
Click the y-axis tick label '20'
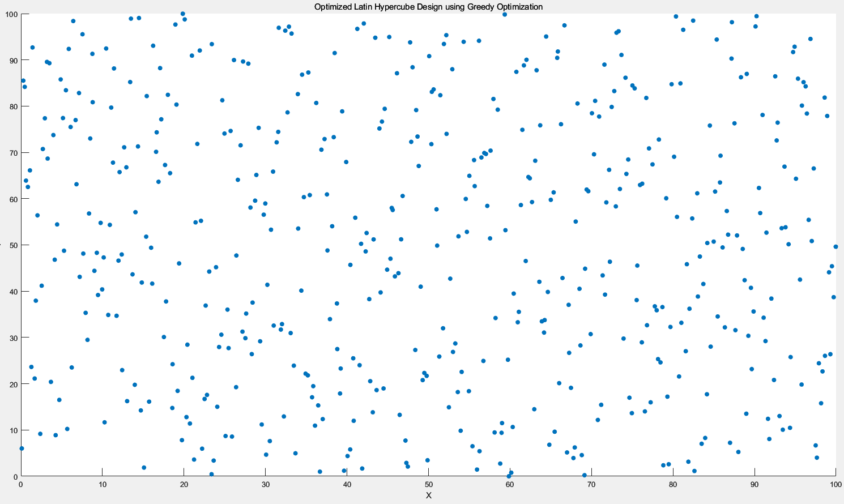click(14, 384)
